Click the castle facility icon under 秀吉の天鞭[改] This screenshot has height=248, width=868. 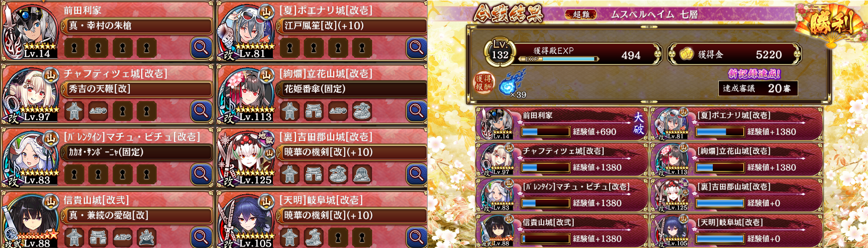click(74, 112)
